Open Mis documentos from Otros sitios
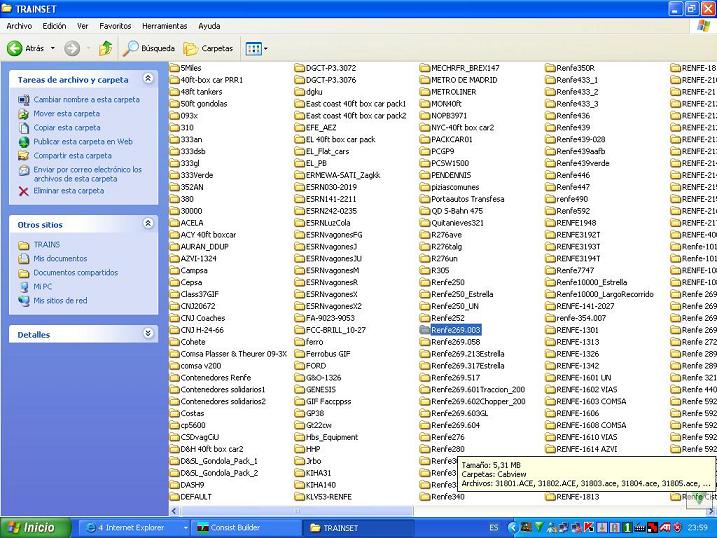The image size is (717, 538). (x=60, y=258)
